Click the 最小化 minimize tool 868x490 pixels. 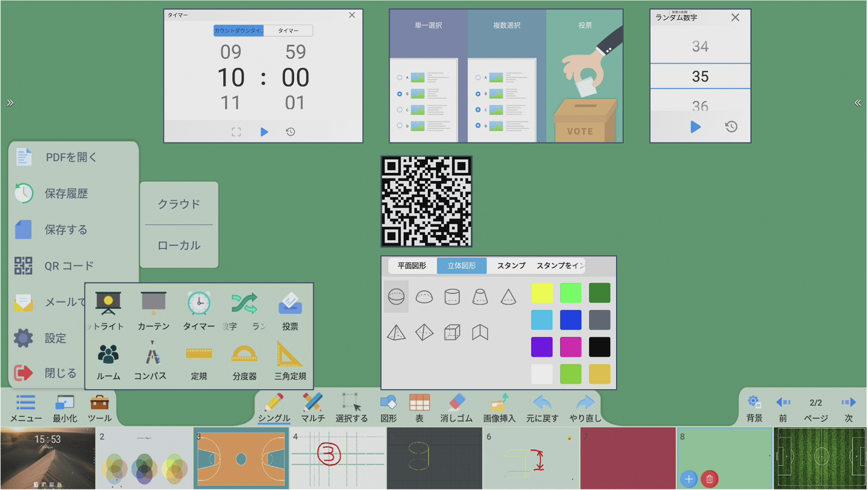pyautogui.click(x=65, y=408)
